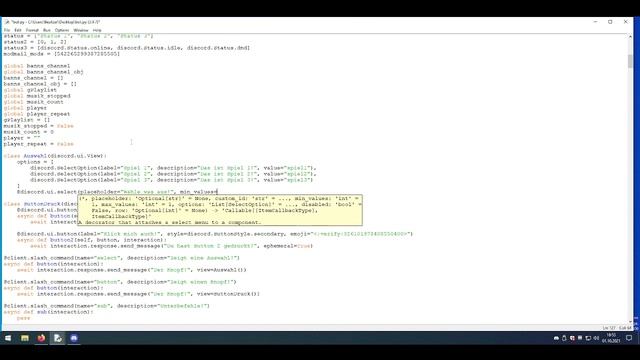Click the 'musik_count = 0' line
This screenshot has width=640, height=360.
click(x=29, y=132)
